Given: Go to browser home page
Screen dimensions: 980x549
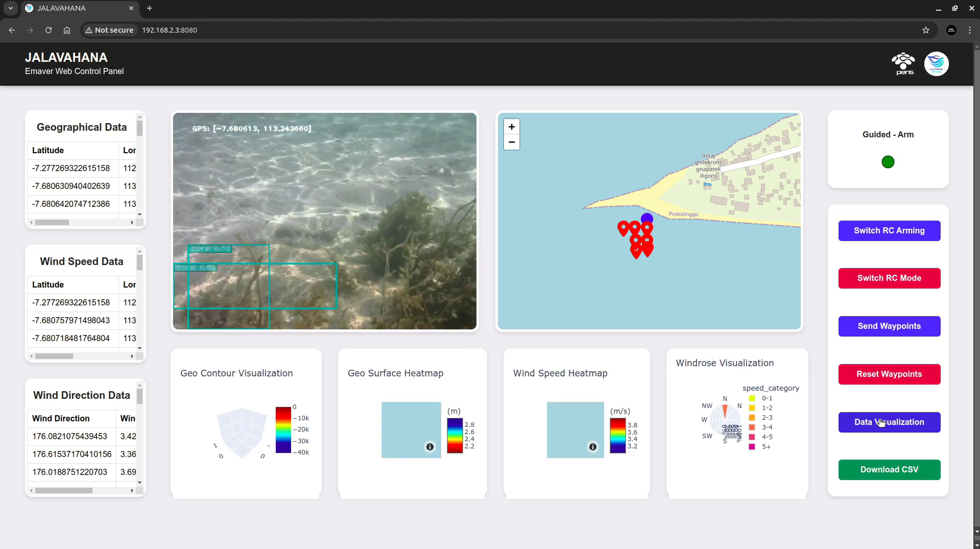Looking at the screenshot, I should tap(67, 30).
